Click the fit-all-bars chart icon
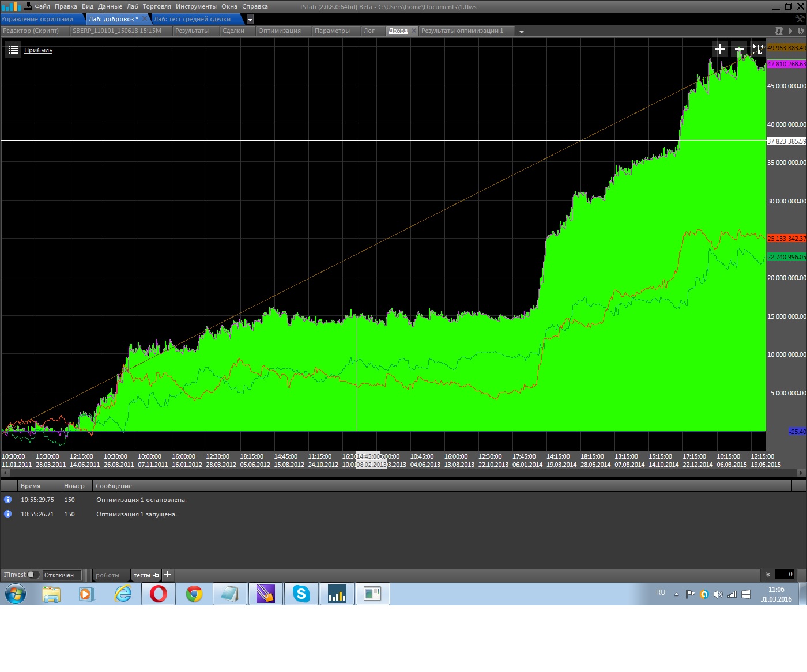 pos(757,50)
